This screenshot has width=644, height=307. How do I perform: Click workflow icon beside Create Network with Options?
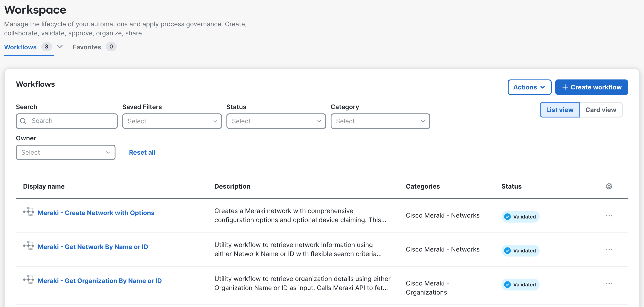tap(29, 212)
